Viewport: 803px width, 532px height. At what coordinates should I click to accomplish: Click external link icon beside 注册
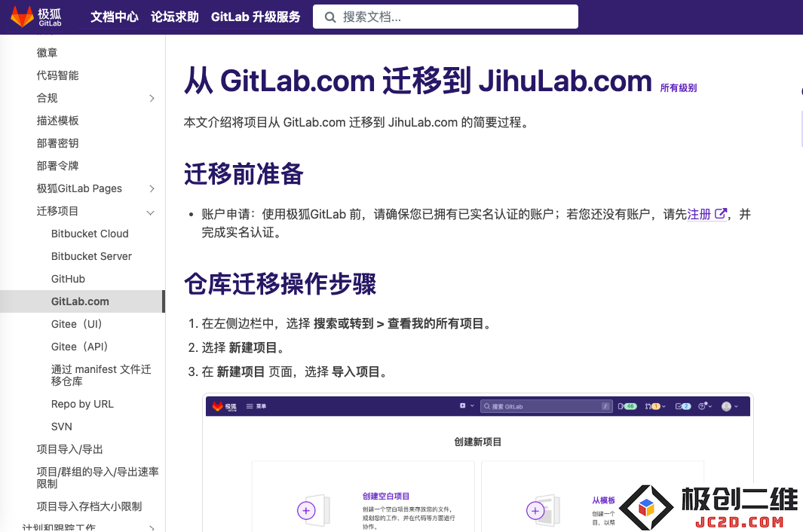coord(721,214)
